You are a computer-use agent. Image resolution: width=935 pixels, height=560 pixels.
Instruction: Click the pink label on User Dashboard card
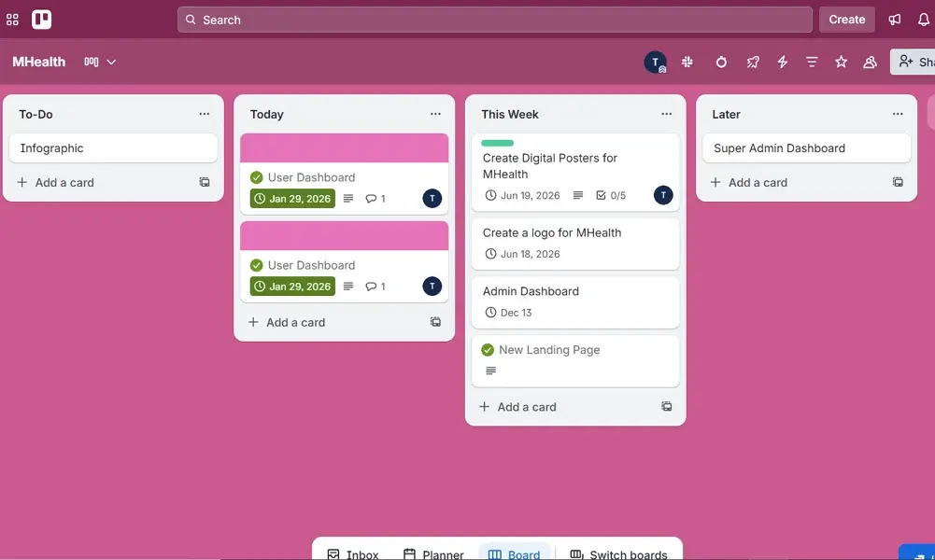[x=344, y=148]
